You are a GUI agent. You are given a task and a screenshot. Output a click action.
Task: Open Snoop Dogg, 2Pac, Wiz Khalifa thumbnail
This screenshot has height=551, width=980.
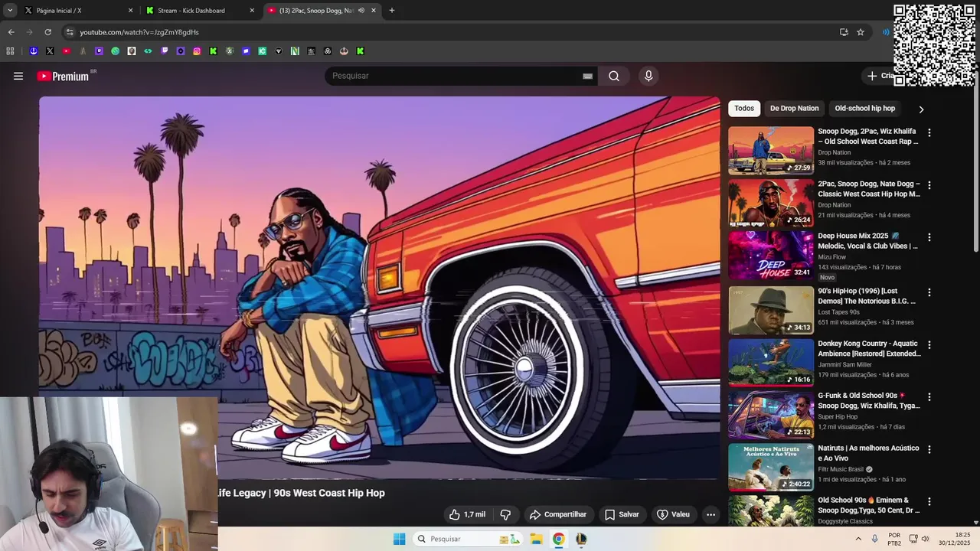point(771,151)
